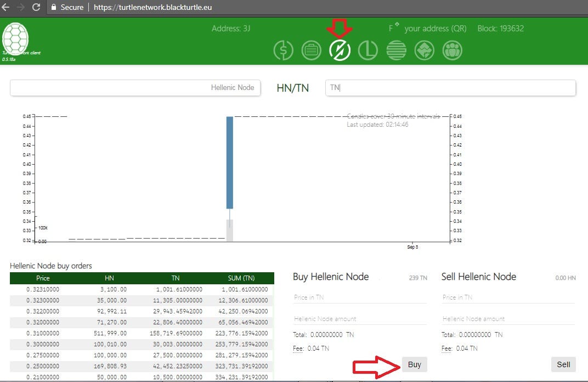This screenshot has width=588, height=382.
Task: Click the Fee label under Sell
Action: click(447, 349)
